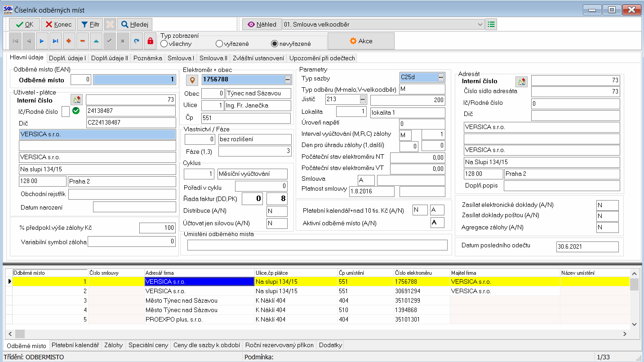Viewport: 644px width, 362px height.
Task: Go to next record arrow
Action: [x=42, y=41]
